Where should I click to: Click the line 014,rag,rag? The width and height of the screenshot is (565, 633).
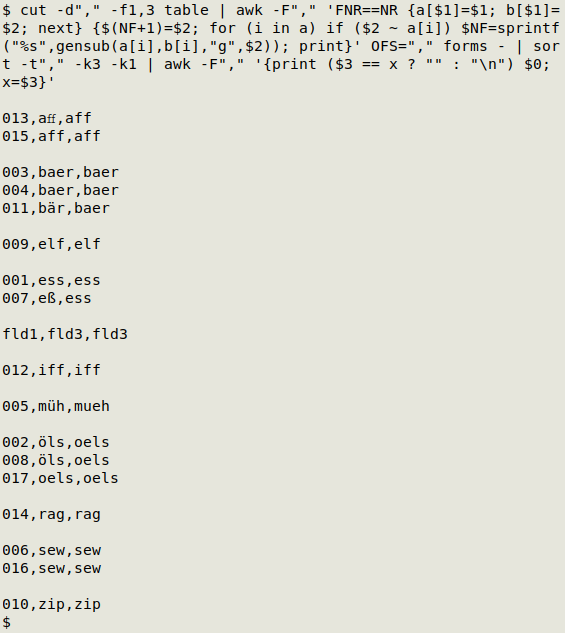[51, 514]
